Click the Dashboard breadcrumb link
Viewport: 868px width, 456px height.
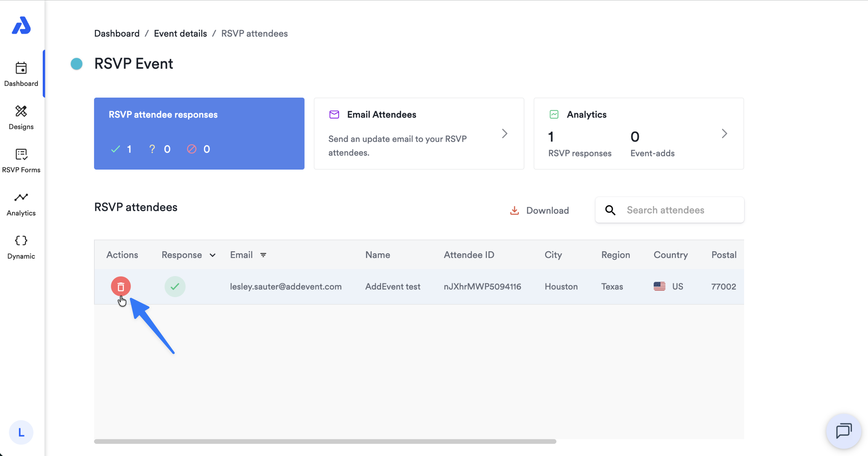pyautogui.click(x=117, y=33)
